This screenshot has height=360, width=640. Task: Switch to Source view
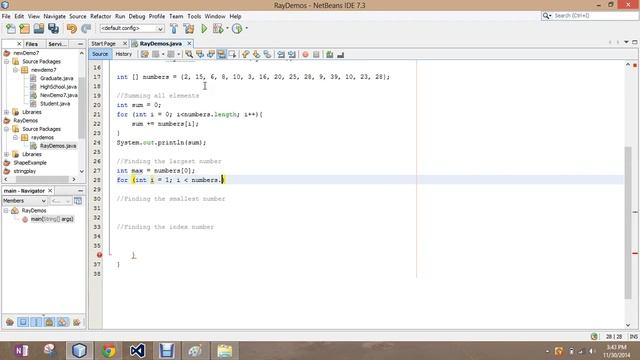pos(100,54)
